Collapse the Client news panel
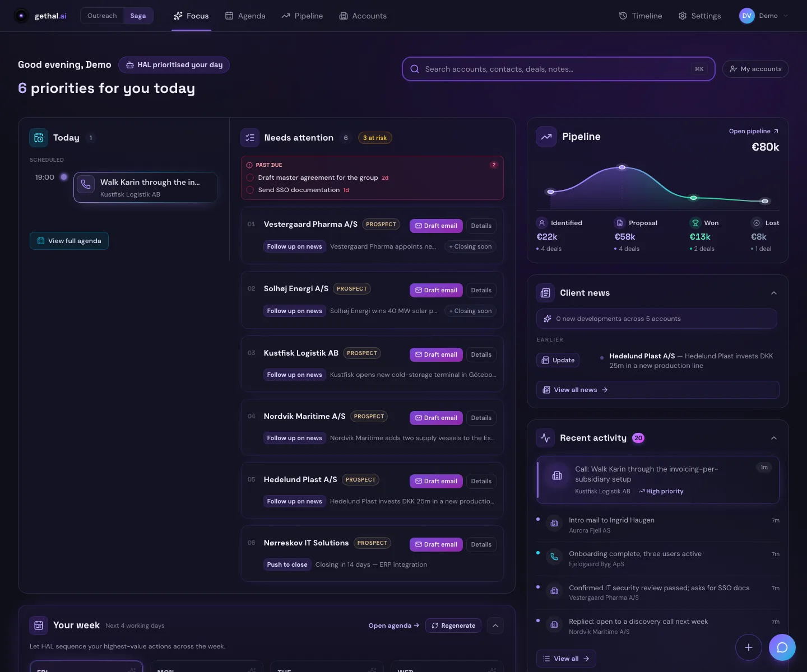The image size is (807, 672). click(x=774, y=293)
